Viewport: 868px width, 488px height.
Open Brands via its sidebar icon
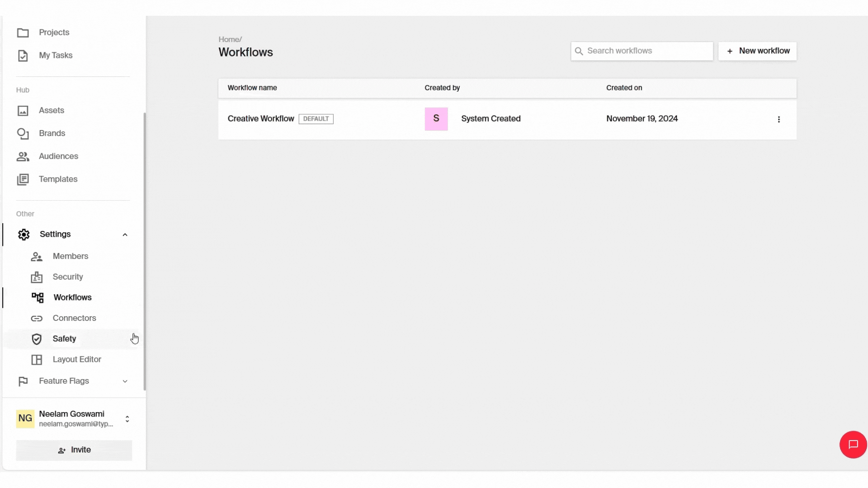(23, 134)
